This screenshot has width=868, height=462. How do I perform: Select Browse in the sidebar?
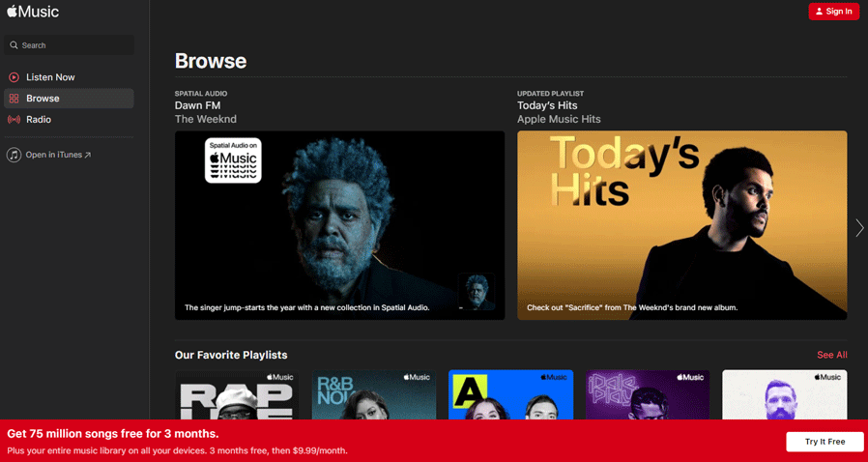[x=69, y=99]
